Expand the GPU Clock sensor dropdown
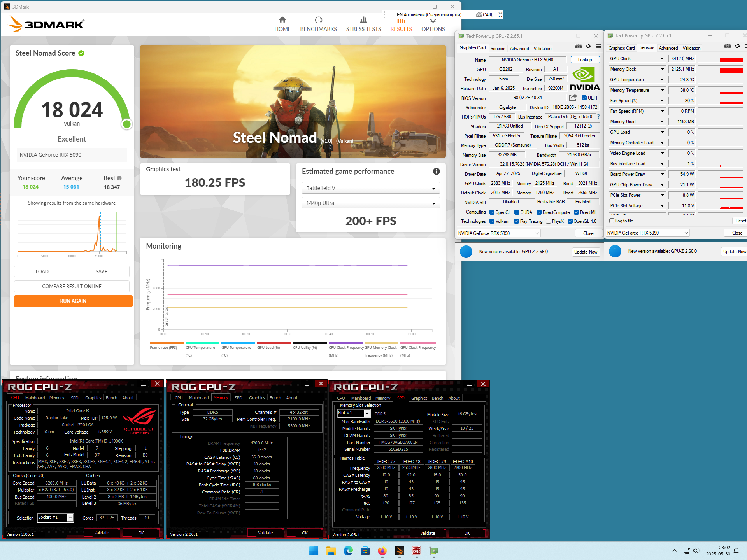The image size is (747, 560). click(662, 59)
